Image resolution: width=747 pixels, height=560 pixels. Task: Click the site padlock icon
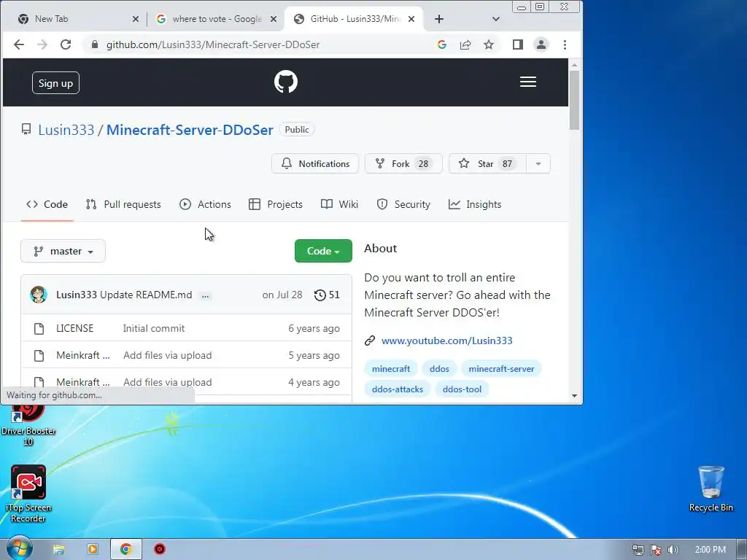pos(95,44)
